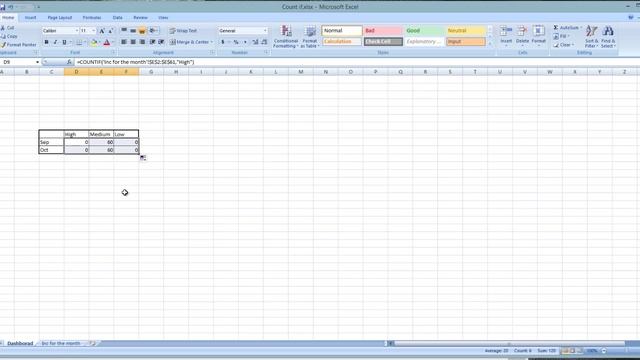Toggle align text right
The width and height of the screenshot is (640, 360).
click(142, 42)
